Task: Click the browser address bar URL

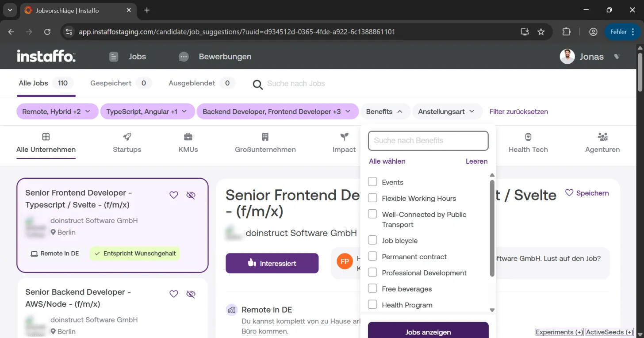Action: tap(237, 32)
